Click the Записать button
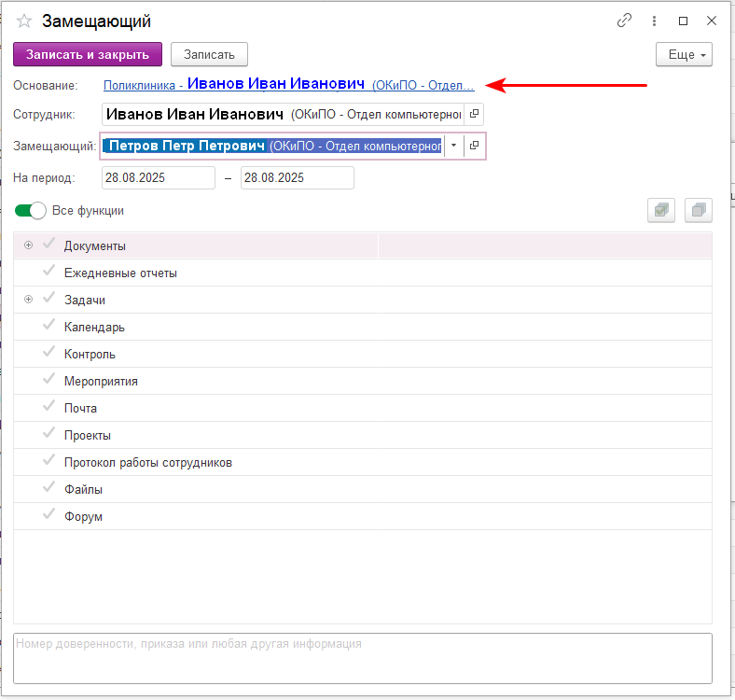 [209, 55]
